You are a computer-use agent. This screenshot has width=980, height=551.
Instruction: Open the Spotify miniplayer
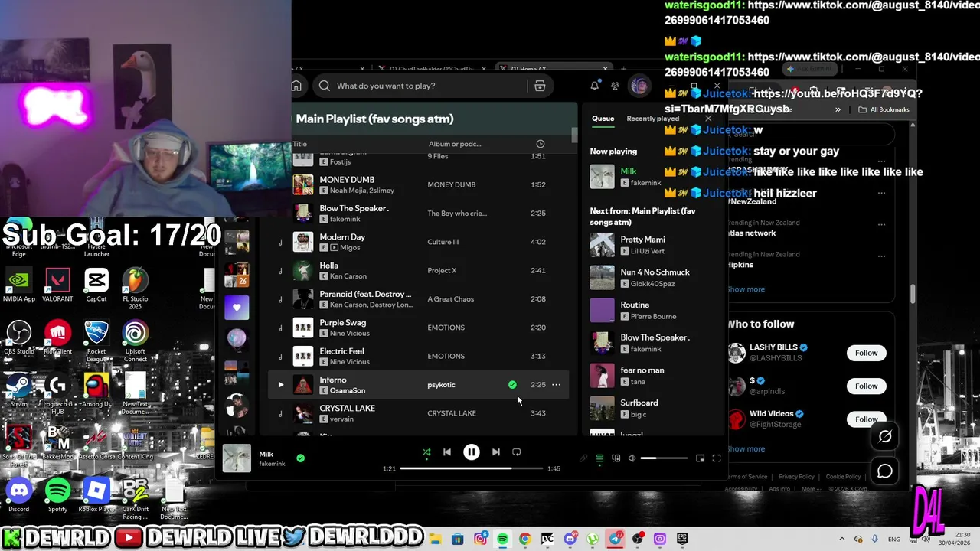pyautogui.click(x=700, y=458)
